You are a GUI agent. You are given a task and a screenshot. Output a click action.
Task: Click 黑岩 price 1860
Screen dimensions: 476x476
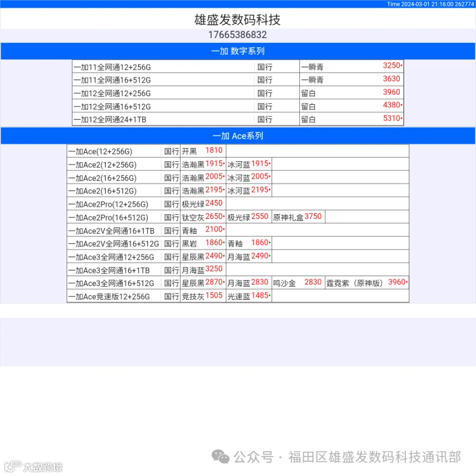coord(214,243)
